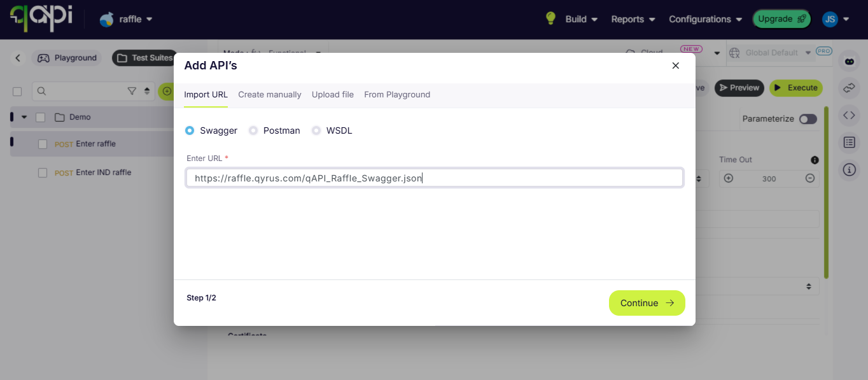Open the list view icon in right sidebar
This screenshot has width=868, height=380.
pos(849,143)
